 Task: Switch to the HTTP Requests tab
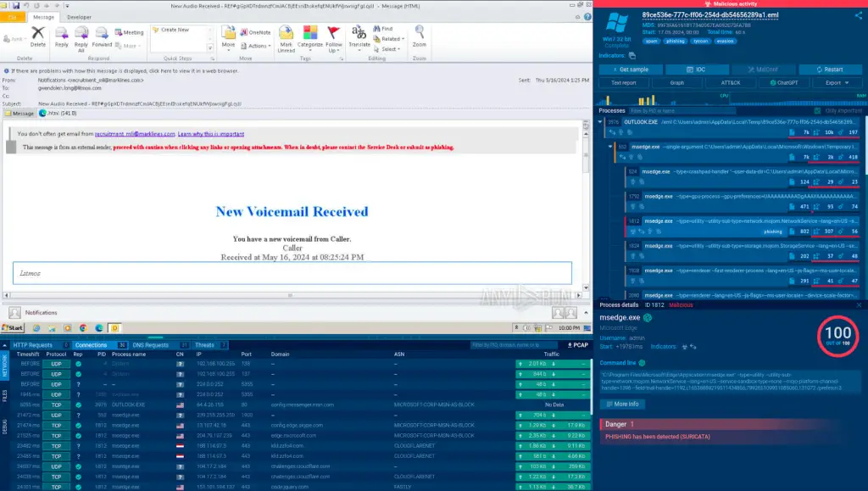click(x=41, y=345)
